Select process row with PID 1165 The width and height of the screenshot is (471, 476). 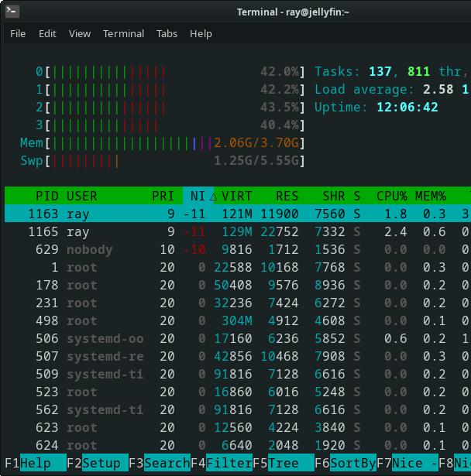pyautogui.click(x=232, y=232)
